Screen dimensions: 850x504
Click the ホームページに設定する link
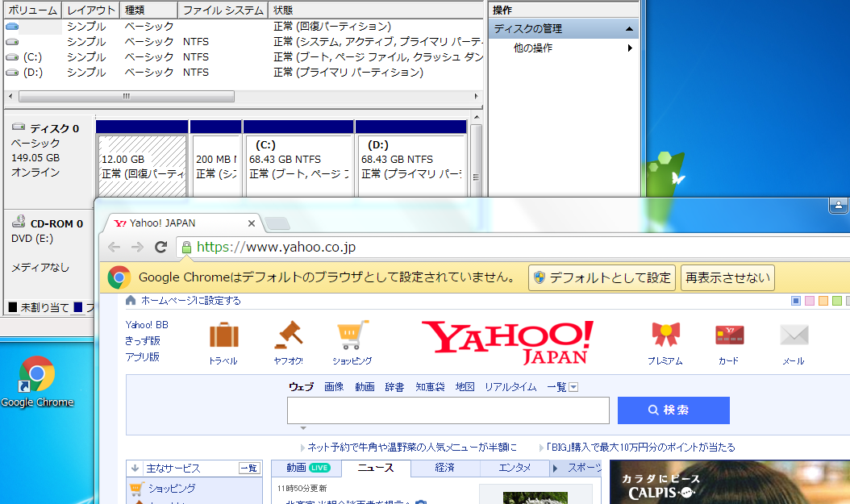[x=191, y=300]
